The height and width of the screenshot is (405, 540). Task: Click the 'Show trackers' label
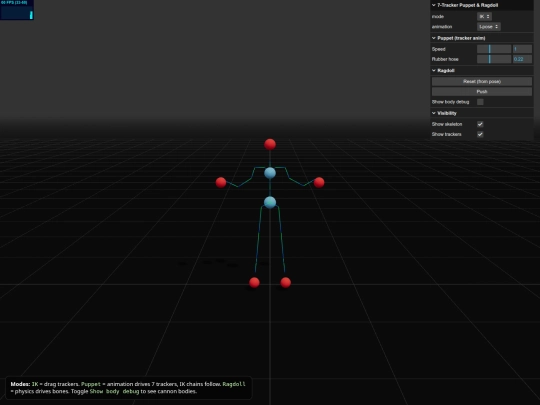pos(447,134)
